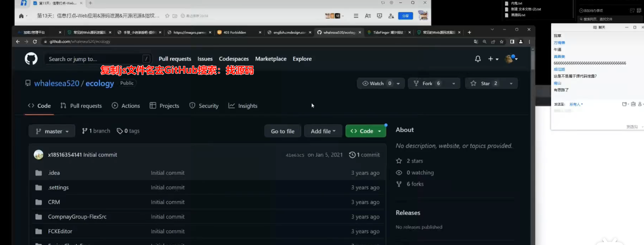Click the Search or jump to field

coord(94,59)
